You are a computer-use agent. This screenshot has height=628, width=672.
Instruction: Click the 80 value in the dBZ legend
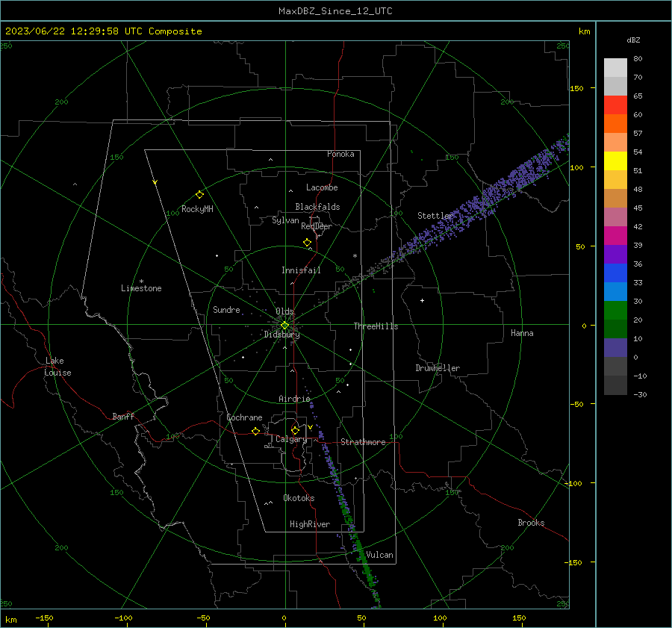pyautogui.click(x=638, y=59)
